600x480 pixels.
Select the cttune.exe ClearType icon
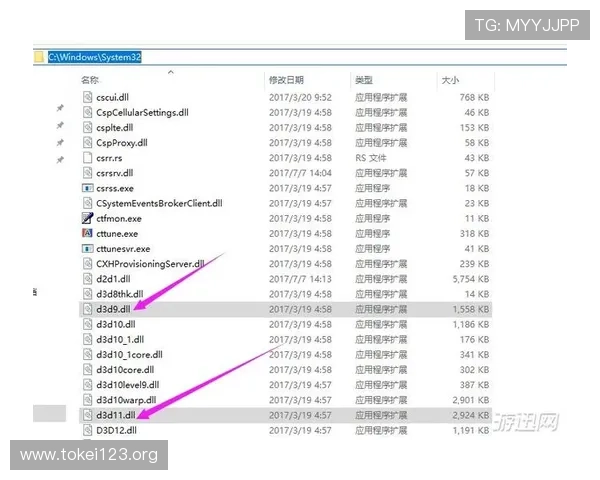click(88, 233)
